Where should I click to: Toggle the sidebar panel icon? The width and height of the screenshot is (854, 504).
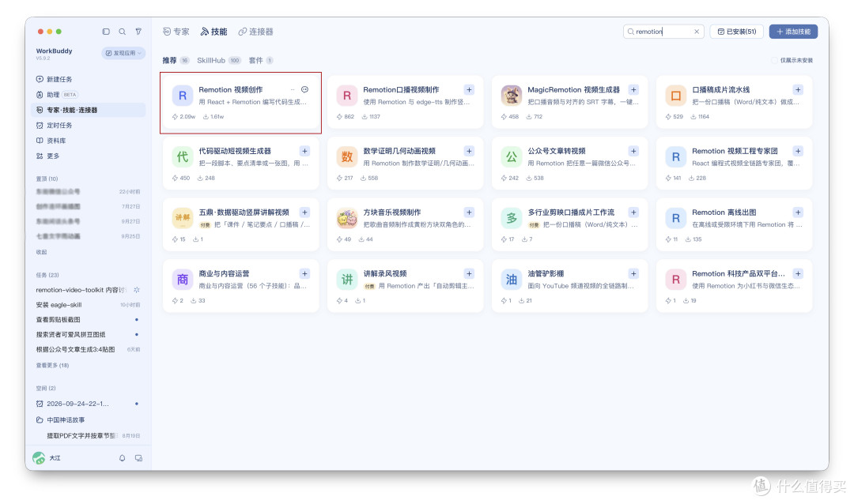pyautogui.click(x=106, y=32)
